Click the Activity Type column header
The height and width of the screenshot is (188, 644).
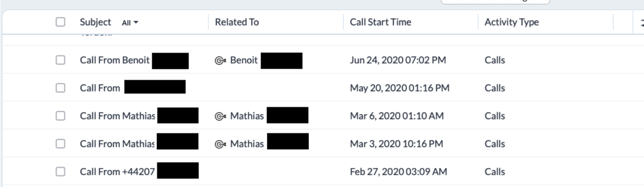pyautogui.click(x=512, y=22)
